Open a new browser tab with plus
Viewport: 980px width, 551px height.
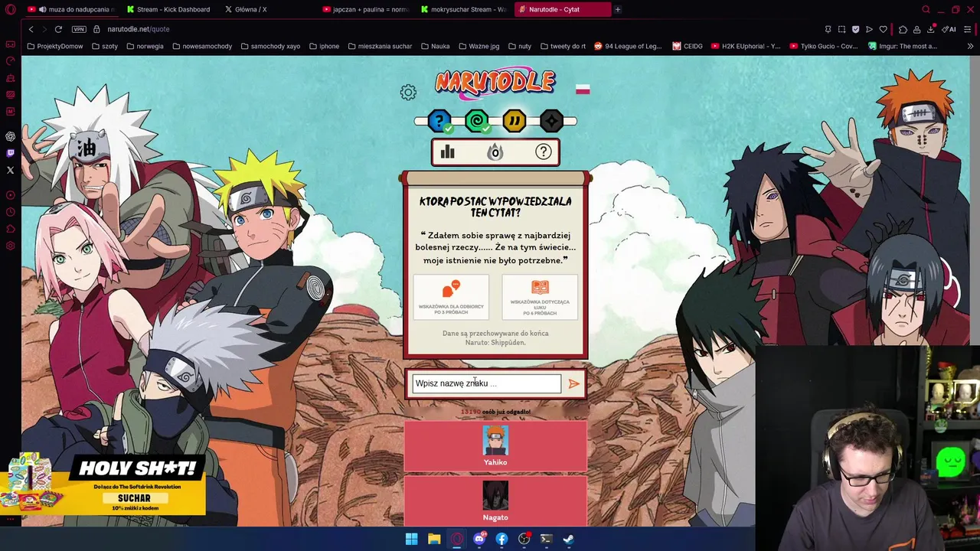tap(618, 9)
